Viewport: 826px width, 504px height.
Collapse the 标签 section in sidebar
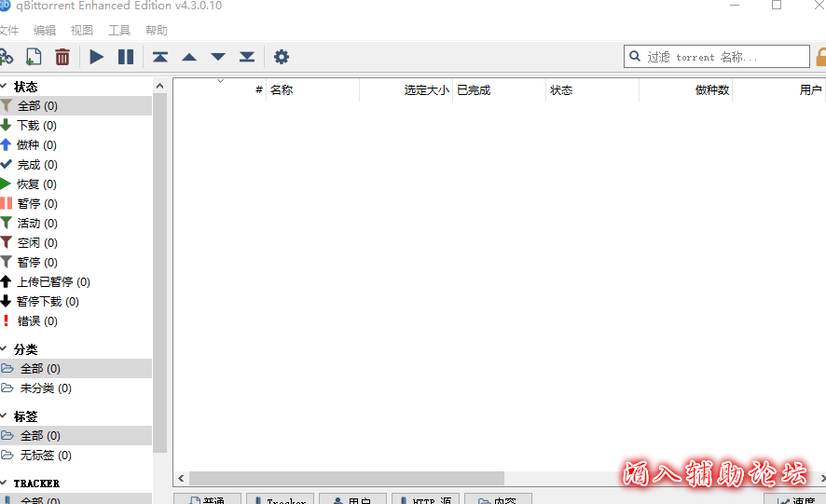[4, 416]
